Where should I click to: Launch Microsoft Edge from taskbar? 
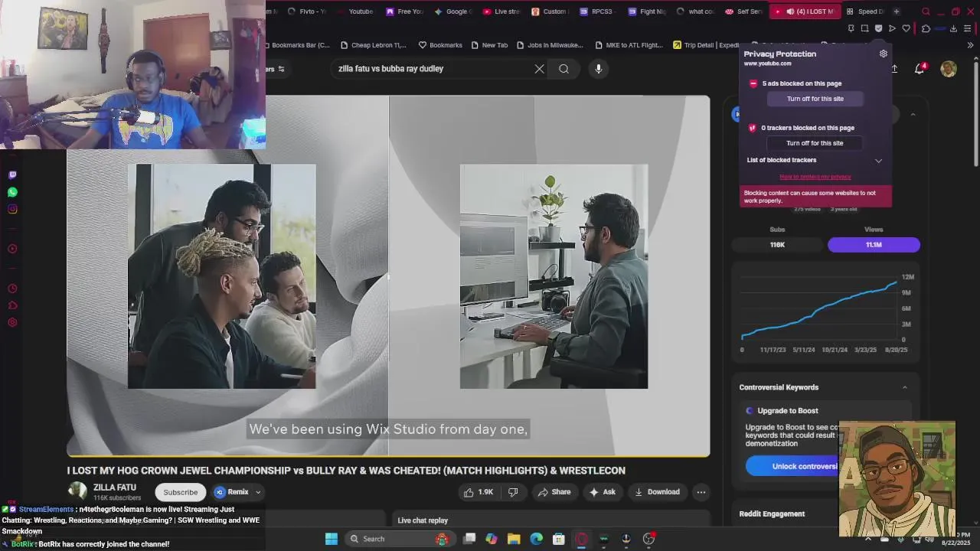[x=537, y=539]
